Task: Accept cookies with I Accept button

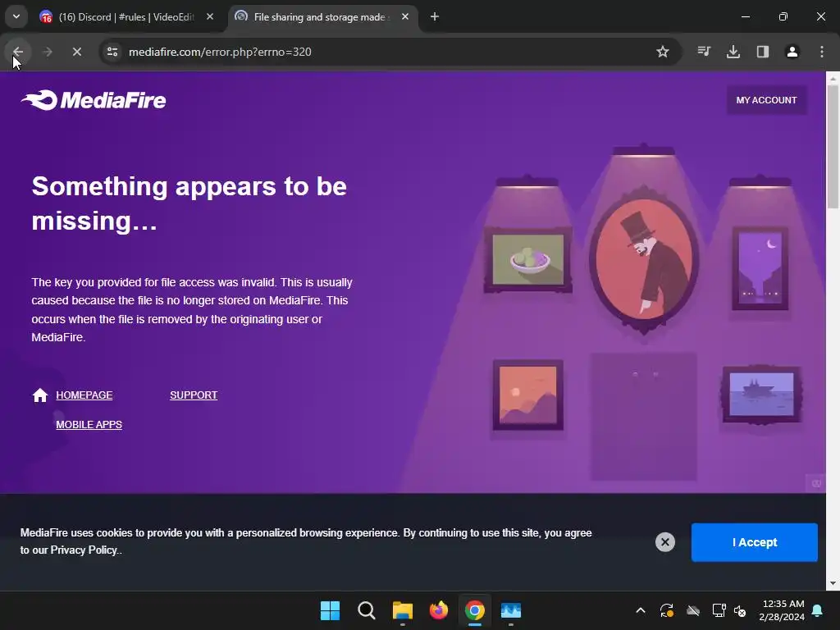Action: [x=755, y=542]
